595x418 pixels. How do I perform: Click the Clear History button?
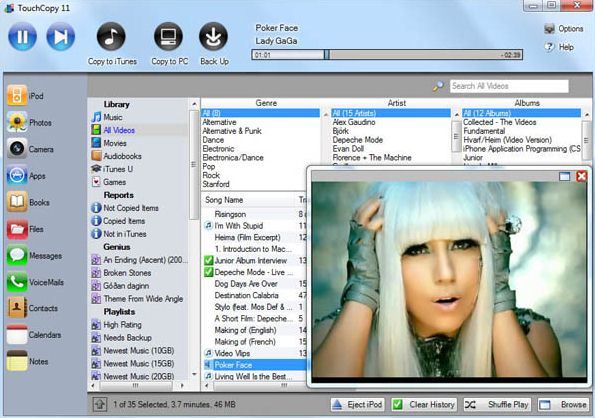pyautogui.click(x=424, y=405)
